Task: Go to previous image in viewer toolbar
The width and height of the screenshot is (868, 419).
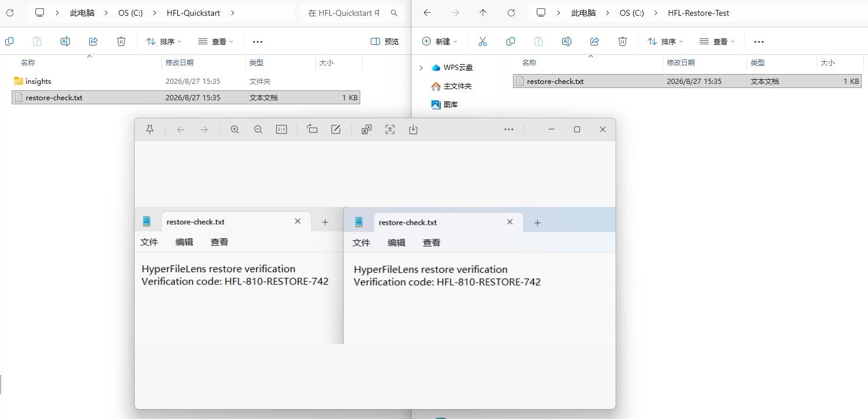Action: click(x=181, y=129)
